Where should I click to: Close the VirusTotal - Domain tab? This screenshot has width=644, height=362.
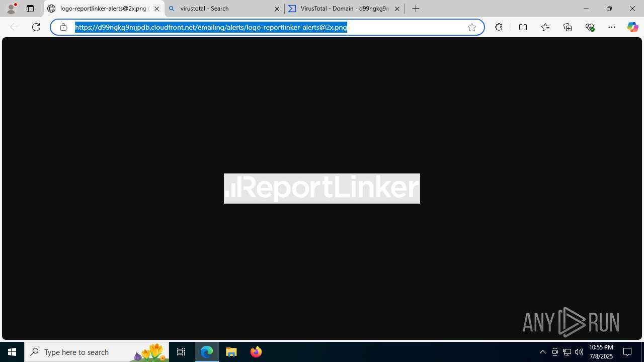[397, 9]
